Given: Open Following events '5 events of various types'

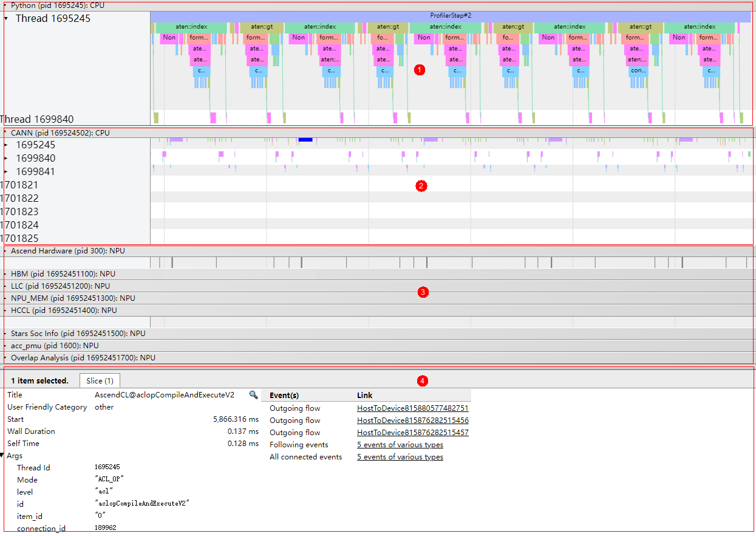Looking at the screenshot, I should click(400, 445).
